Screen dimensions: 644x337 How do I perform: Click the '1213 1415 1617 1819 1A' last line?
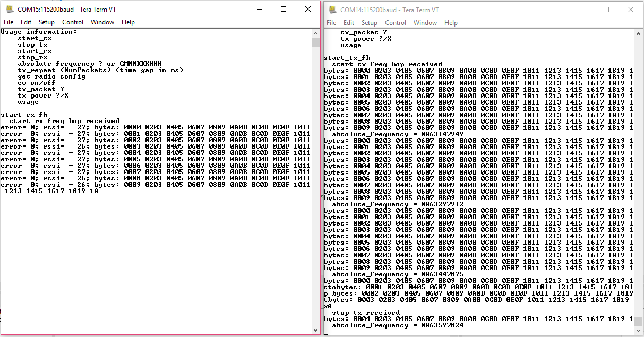[51, 191]
